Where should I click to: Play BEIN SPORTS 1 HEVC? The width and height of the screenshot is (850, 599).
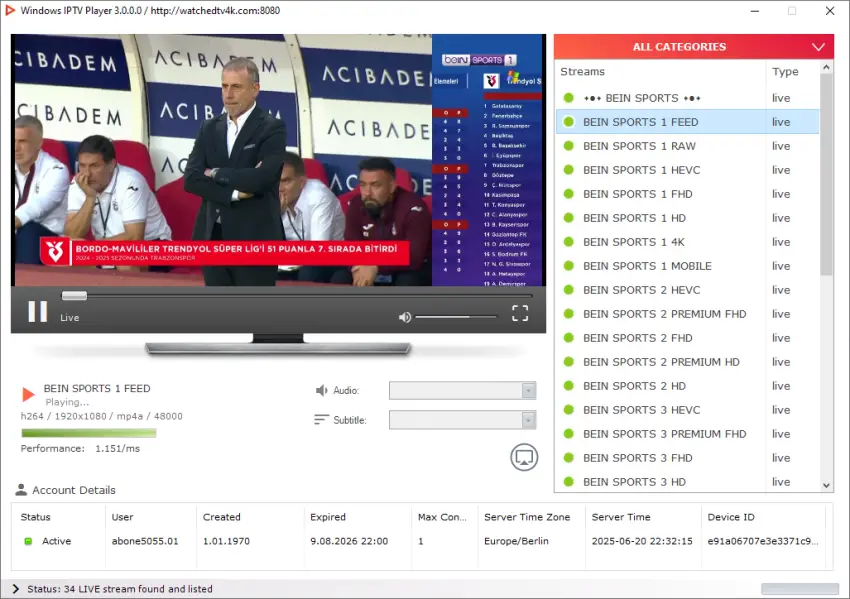[x=687, y=170]
